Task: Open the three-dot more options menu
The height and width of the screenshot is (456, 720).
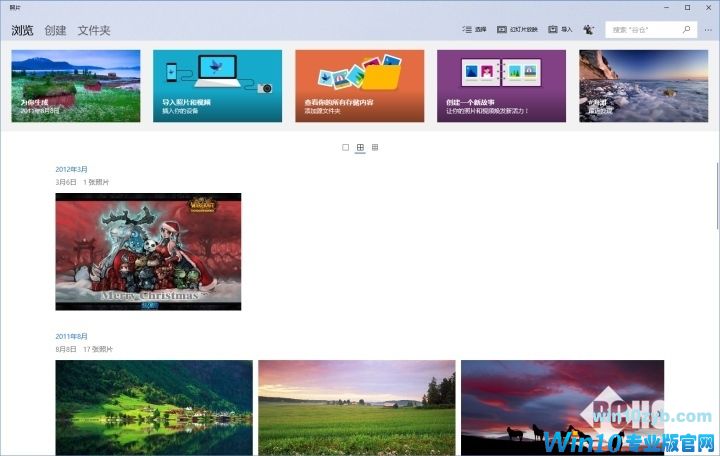Action: pyautogui.click(x=708, y=30)
